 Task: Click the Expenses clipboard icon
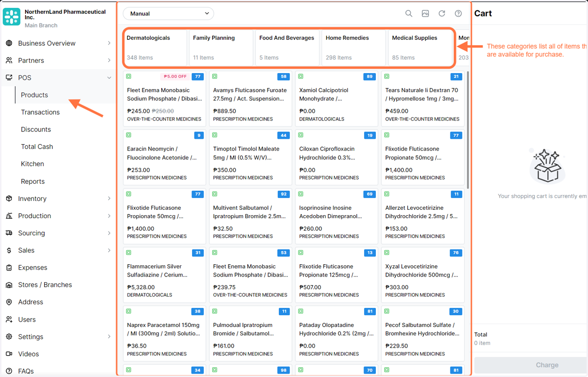(x=9, y=268)
